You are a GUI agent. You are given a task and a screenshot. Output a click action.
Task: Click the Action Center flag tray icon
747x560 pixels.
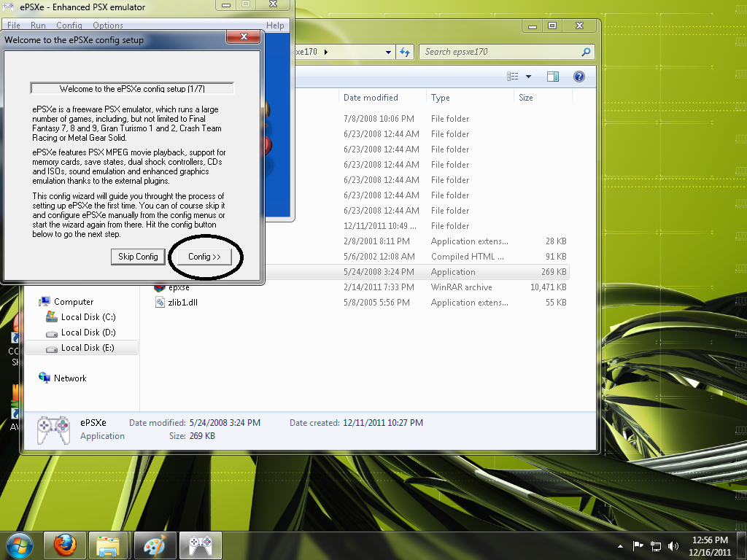point(638,545)
